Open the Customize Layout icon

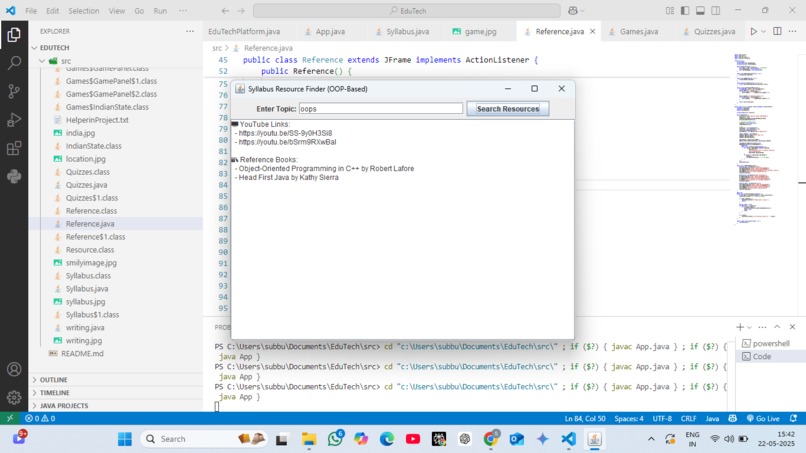pyautogui.click(x=670, y=11)
